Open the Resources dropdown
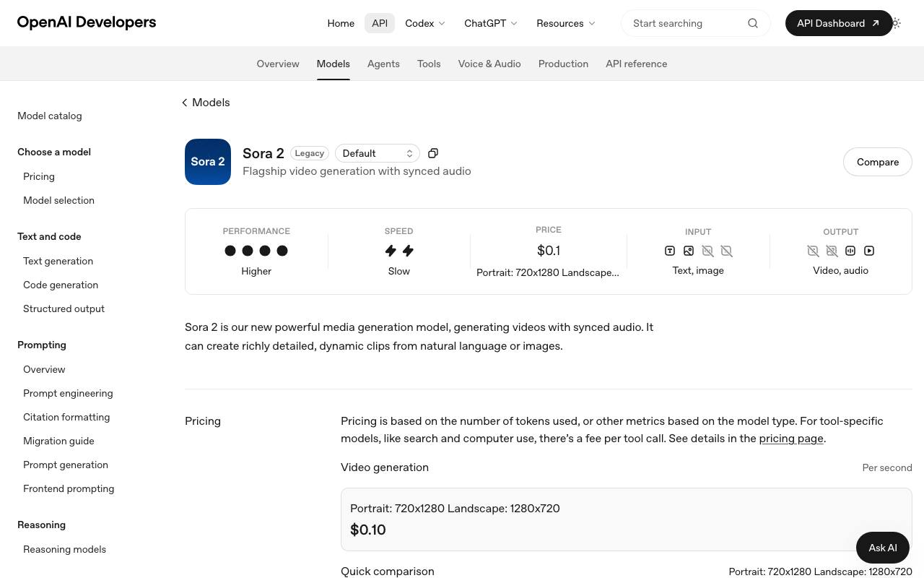This screenshot has width=924, height=578. click(566, 23)
